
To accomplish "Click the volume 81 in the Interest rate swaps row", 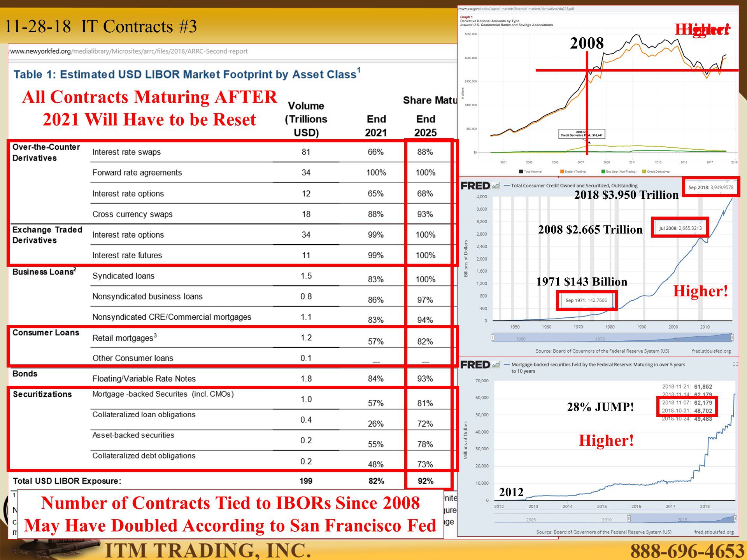I will point(306,152).
